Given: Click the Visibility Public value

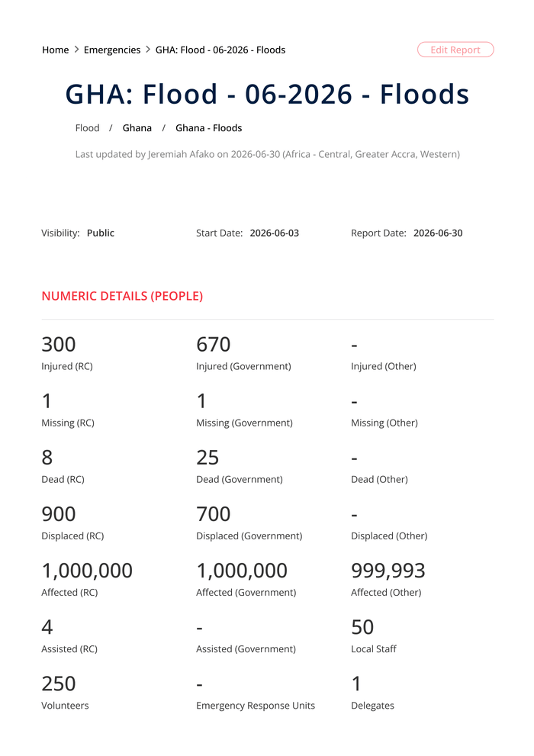Looking at the screenshot, I should coord(100,233).
